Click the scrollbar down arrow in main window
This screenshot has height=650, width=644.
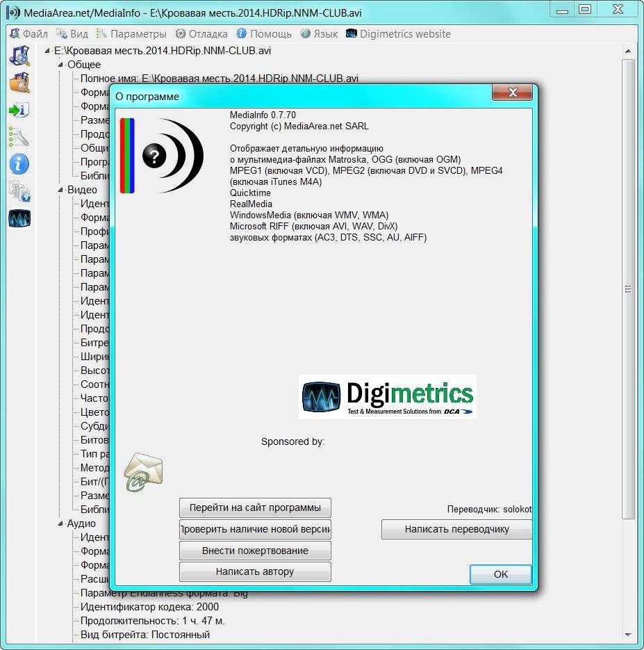click(x=628, y=635)
